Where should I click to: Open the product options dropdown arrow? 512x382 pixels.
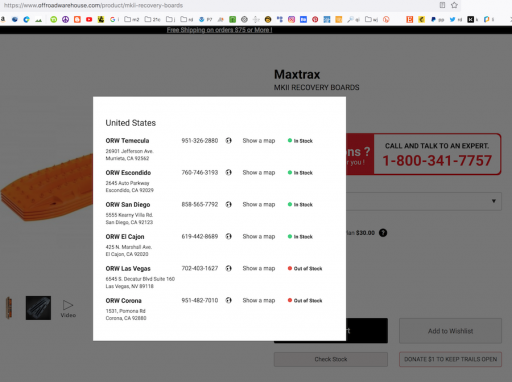pyautogui.click(x=494, y=201)
